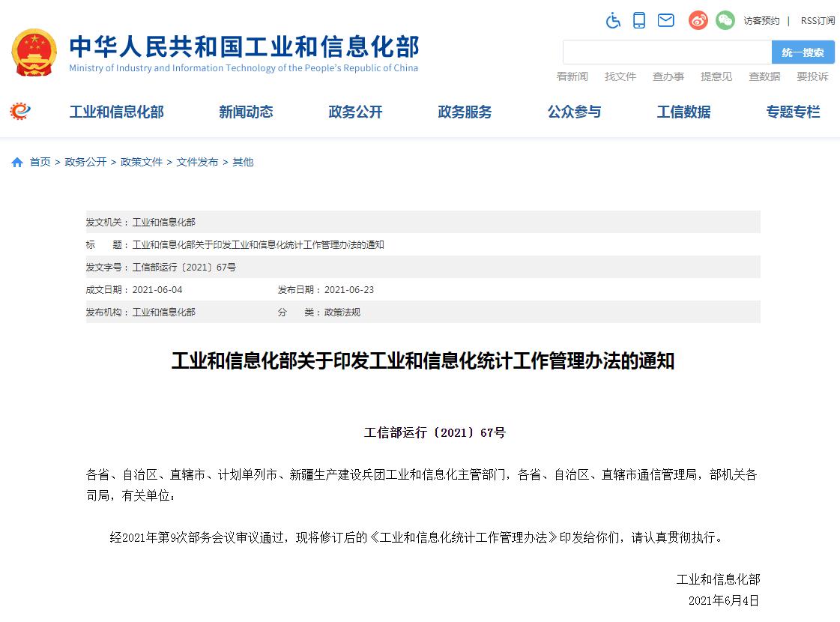This screenshot has width=840, height=622.
Task: Click 文件发布 breadcrumb link
Action: (197, 162)
